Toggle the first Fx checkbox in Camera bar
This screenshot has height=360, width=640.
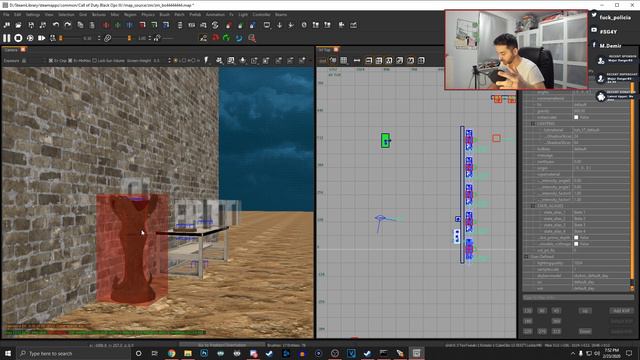pos(51,61)
